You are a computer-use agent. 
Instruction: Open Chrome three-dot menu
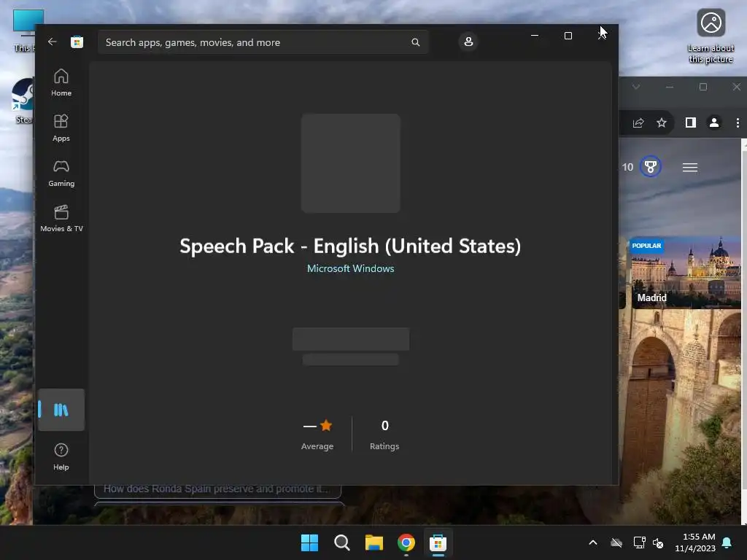[738, 122]
